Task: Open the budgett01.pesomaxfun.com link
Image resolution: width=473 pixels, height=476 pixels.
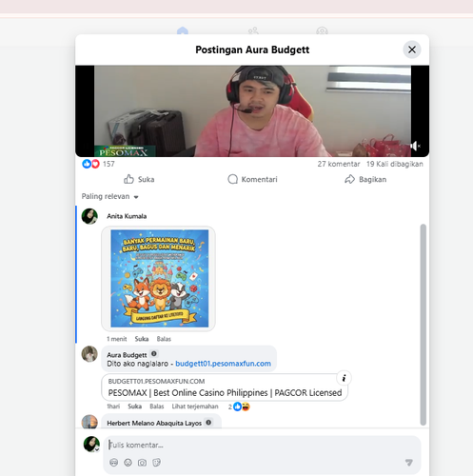Action: pyautogui.click(x=223, y=364)
